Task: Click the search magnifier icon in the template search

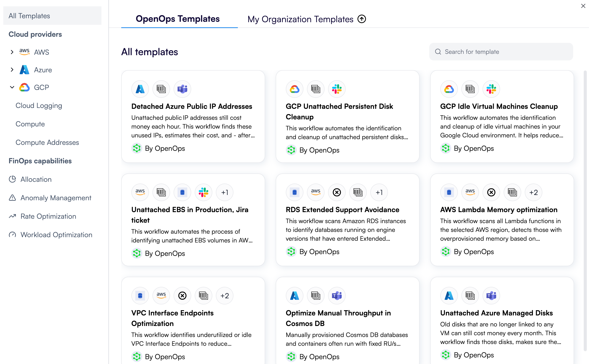Action: coord(438,51)
